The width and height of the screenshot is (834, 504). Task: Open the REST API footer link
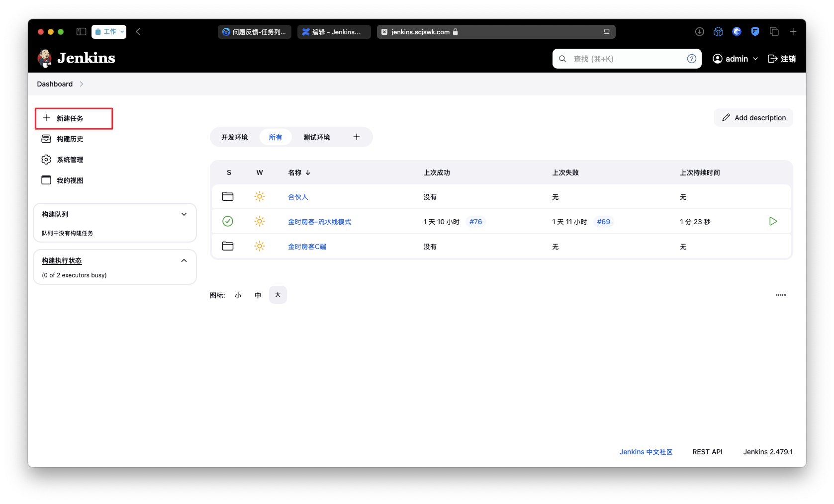[x=707, y=452]
